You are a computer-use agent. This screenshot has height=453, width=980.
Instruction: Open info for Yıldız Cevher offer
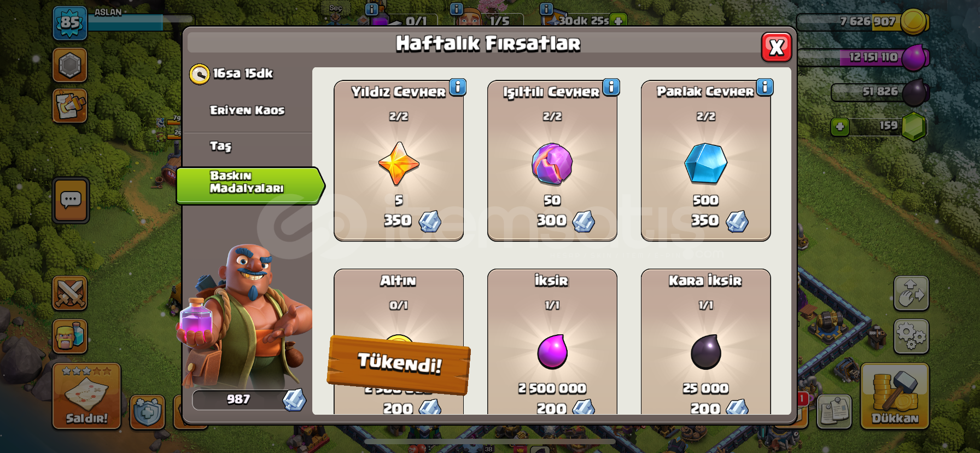coord(458,87)
